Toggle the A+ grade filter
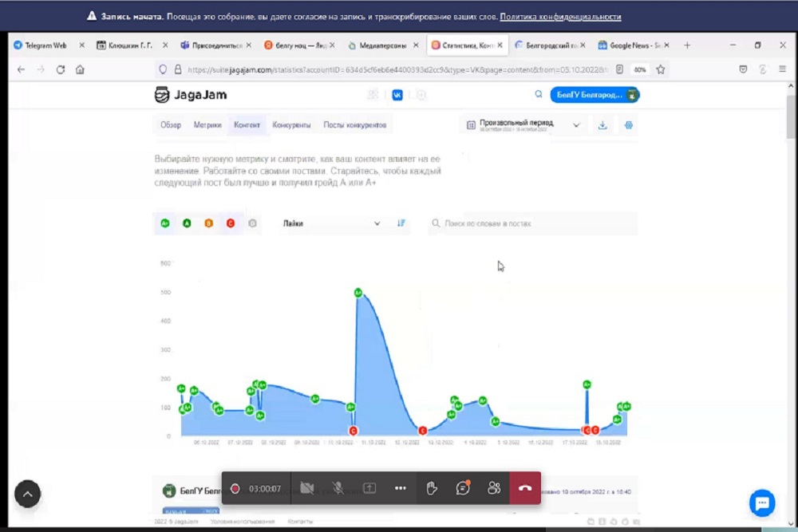This screenshot has height=532, width=798. (x=165, y=224)
